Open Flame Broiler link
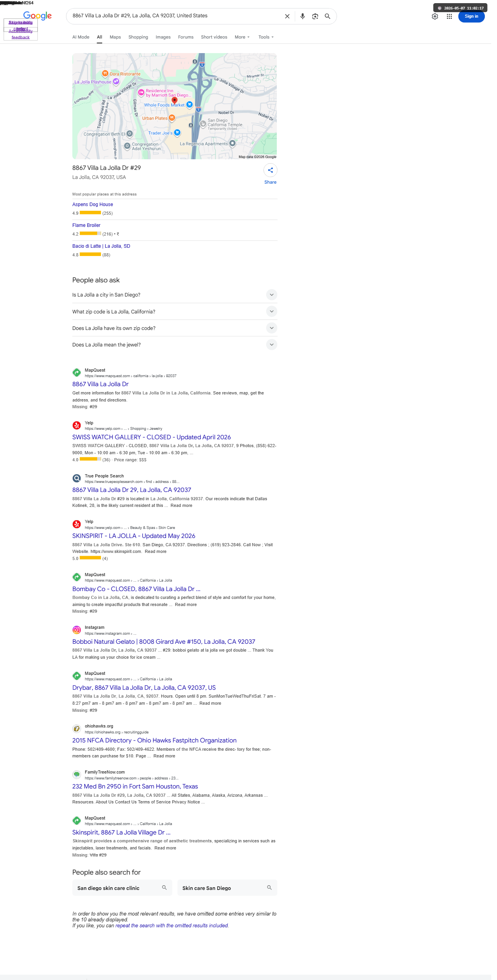 86,225
